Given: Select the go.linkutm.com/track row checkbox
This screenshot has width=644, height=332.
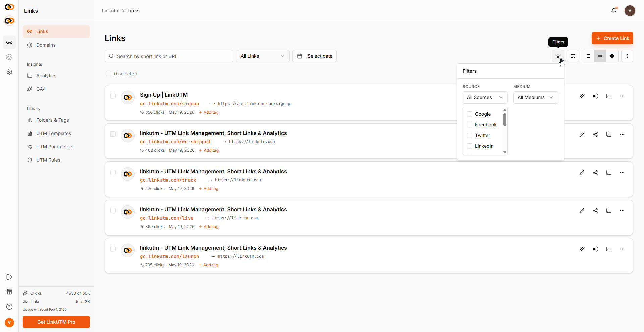Looking at the screenshot, I should pos(113,172).
